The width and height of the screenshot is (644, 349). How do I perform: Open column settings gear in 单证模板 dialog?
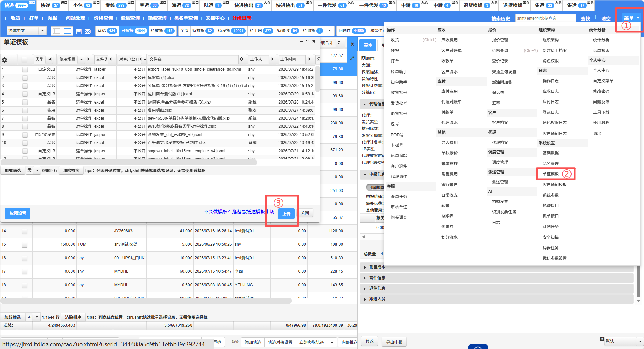coord(5,60)
